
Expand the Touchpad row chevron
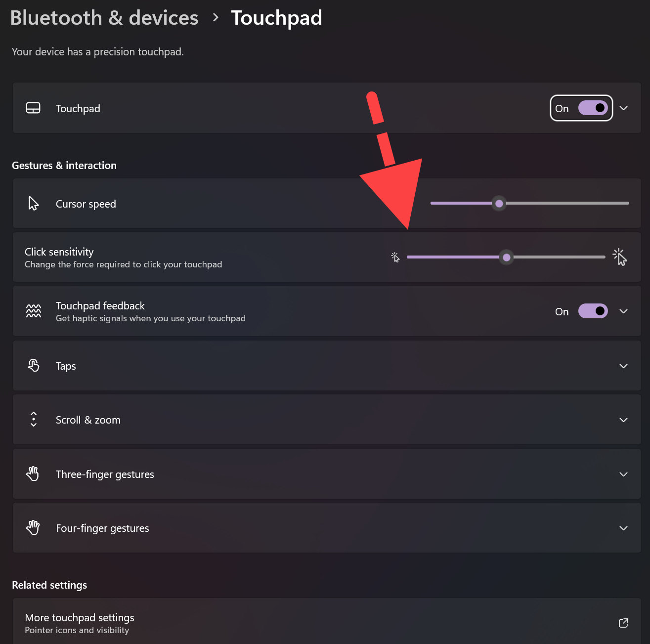click(624, 108)
